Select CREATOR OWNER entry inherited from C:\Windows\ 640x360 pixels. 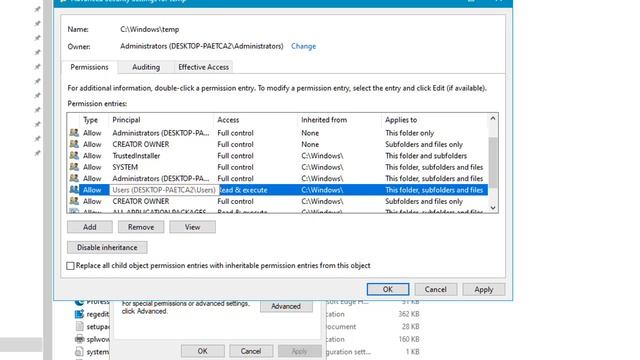pos(278,201)
